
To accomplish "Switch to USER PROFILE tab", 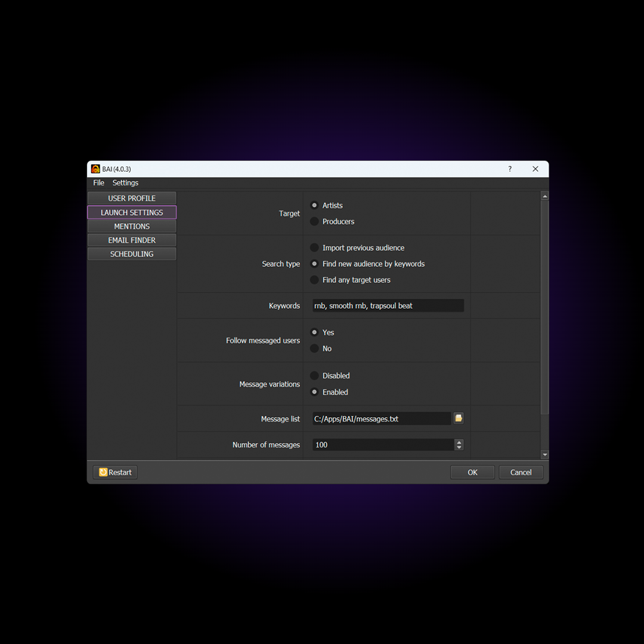I will [x=132, y=198].
